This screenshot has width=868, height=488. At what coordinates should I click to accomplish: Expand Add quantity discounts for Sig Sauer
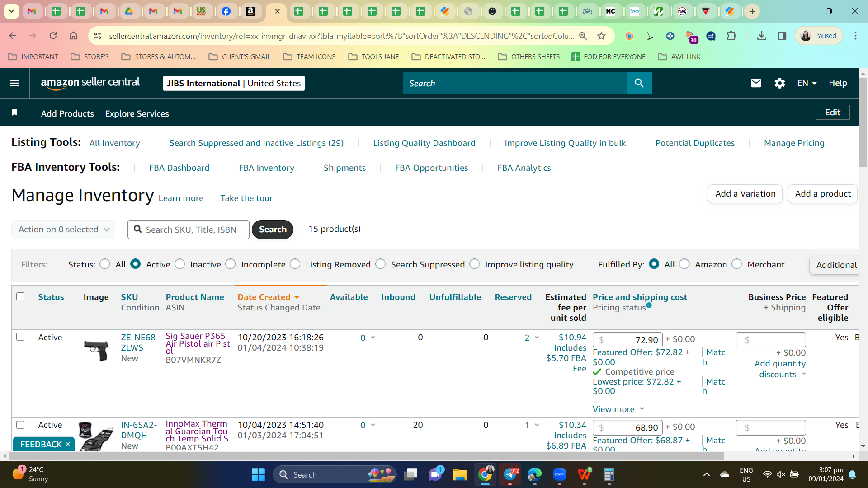pos(780,369)
